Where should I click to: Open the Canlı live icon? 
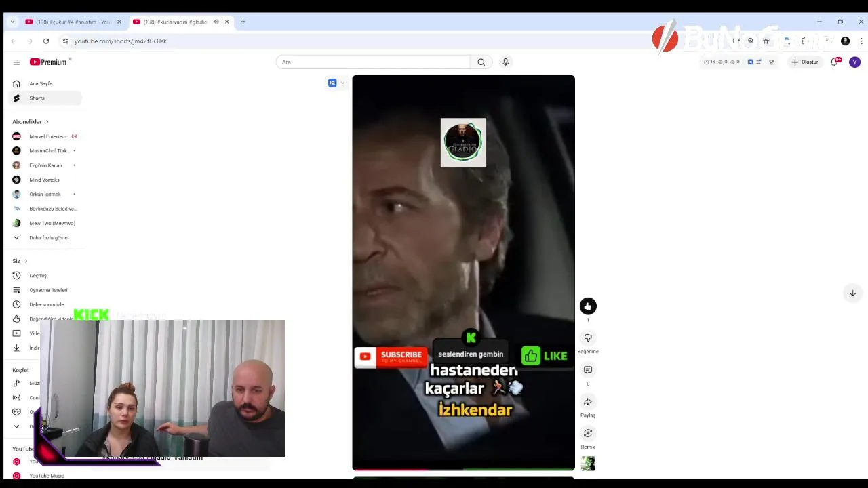16,397
